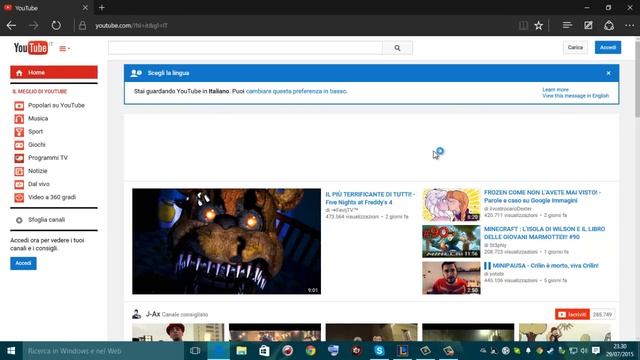Viewport: 640px width, 360px height.
Task: Launch Google Chrome from taskbar
Action: coord(310,351)
